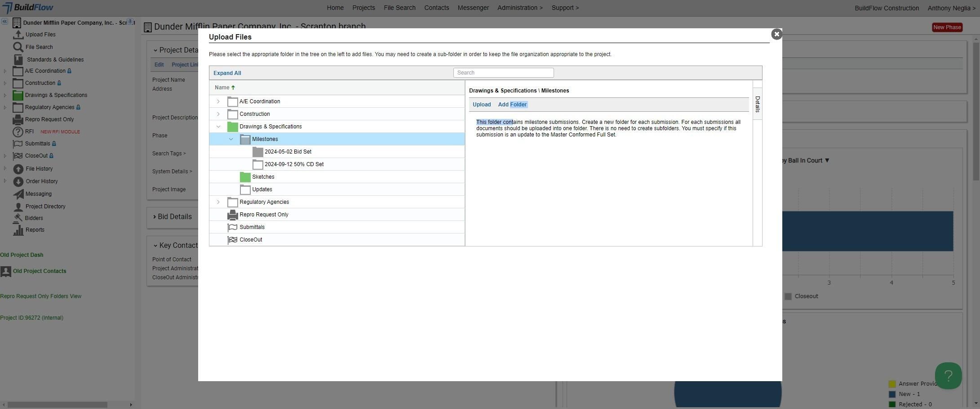
Task: Open the Reports bar chart icon in sidebar
Action: pos(18,230)
